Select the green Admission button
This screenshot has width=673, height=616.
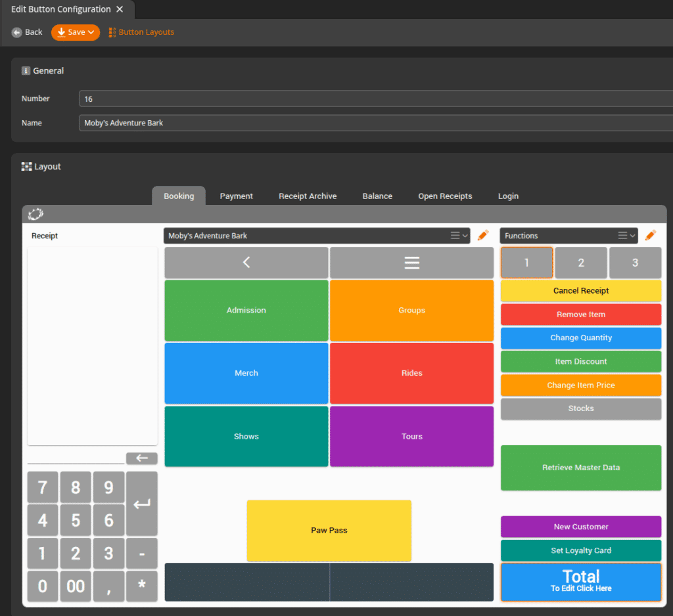246,310
